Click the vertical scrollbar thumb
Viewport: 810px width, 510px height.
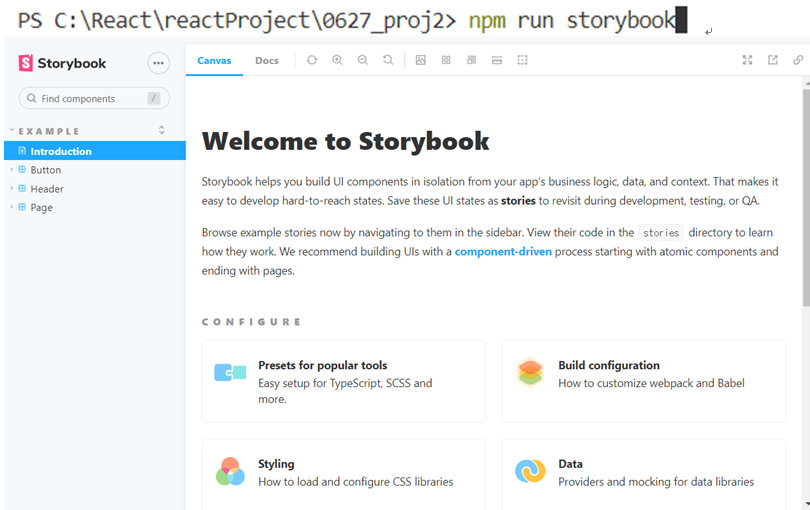click(806, 197)
